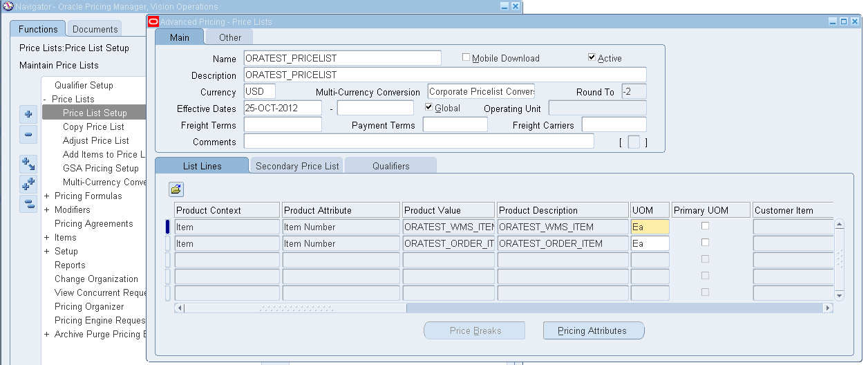Viewport: 868px width, 365px height.
Task: Select Pricing Organizer in Navigator
Action: 89,306
